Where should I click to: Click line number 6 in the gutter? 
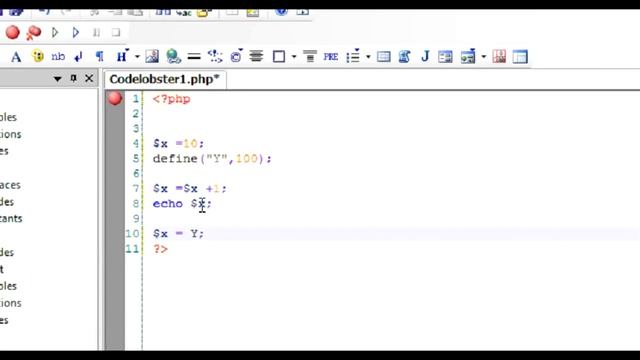tap(136, 173)
